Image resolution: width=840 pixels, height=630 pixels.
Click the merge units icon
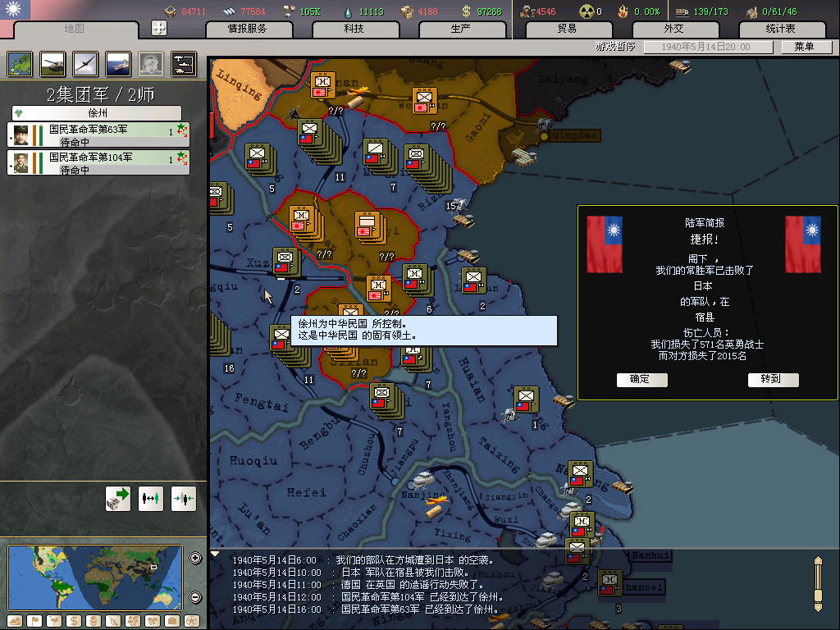[184, 498]
